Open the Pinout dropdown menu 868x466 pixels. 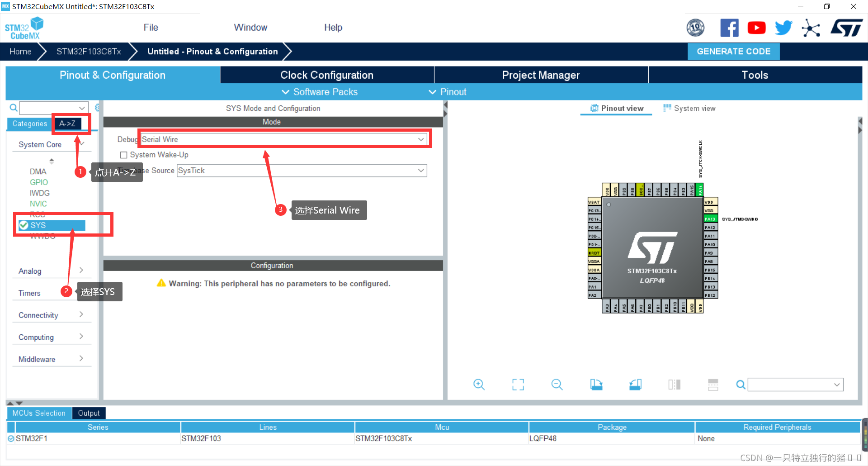[x=448, y=92]
